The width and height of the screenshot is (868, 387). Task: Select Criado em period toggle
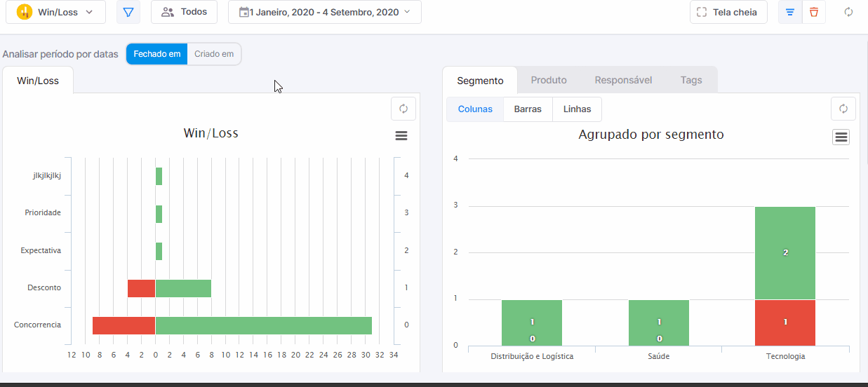214,54
